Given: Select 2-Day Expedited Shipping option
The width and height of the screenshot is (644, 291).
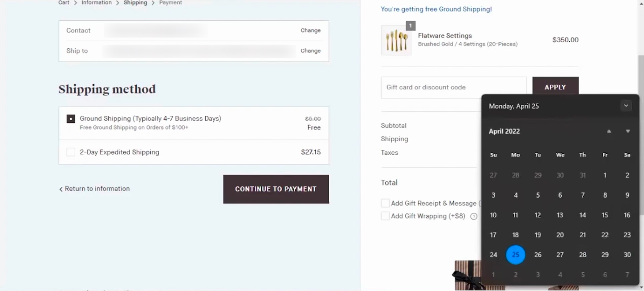Looking at the screenshot, I should pos(71,152).
